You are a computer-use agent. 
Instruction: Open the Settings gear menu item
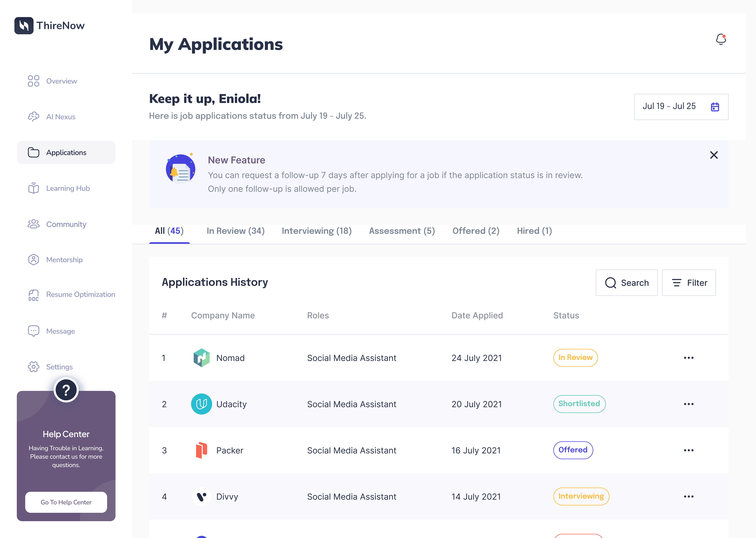coord(59,367)
